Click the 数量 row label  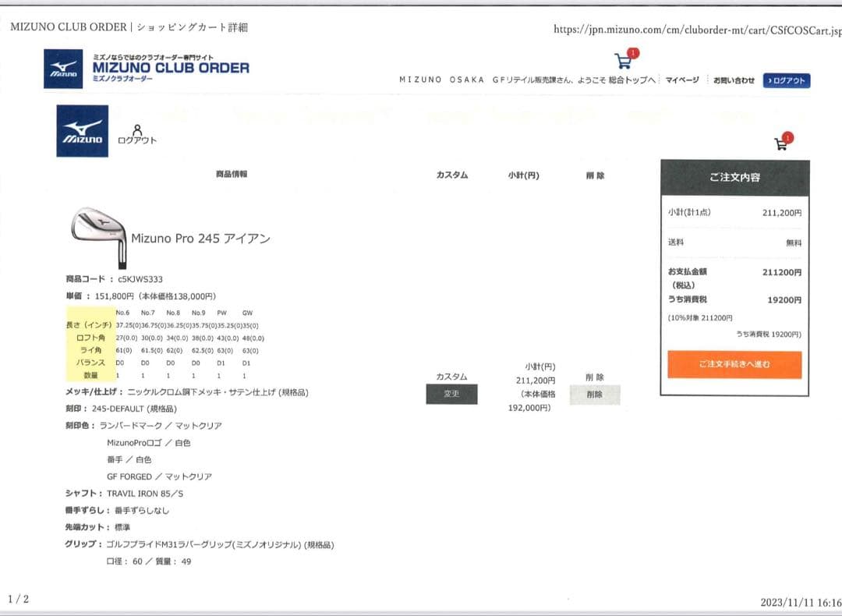click(91, 375)
